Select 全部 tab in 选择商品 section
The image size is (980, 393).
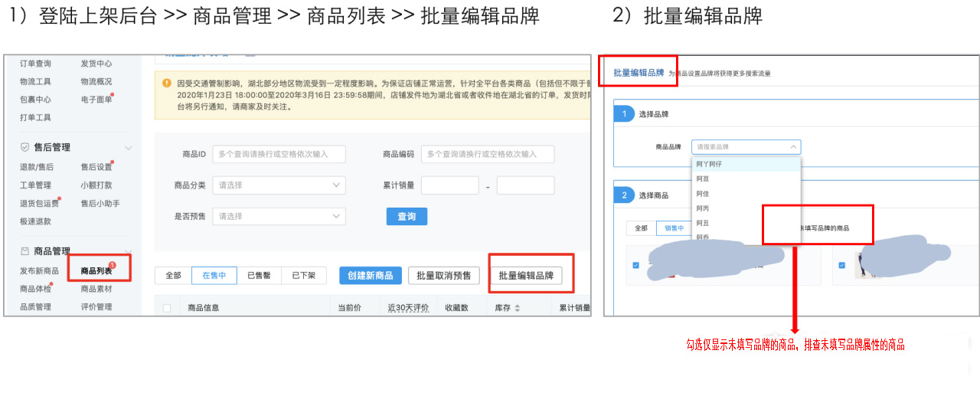click(640, 228)
